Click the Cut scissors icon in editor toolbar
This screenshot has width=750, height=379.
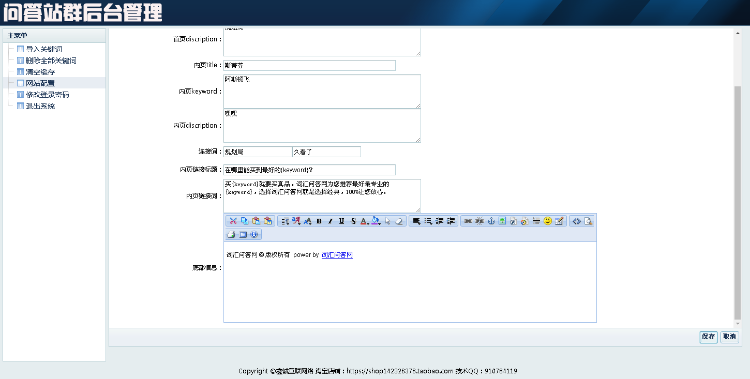pyautogui.click(x=233, y=221)
